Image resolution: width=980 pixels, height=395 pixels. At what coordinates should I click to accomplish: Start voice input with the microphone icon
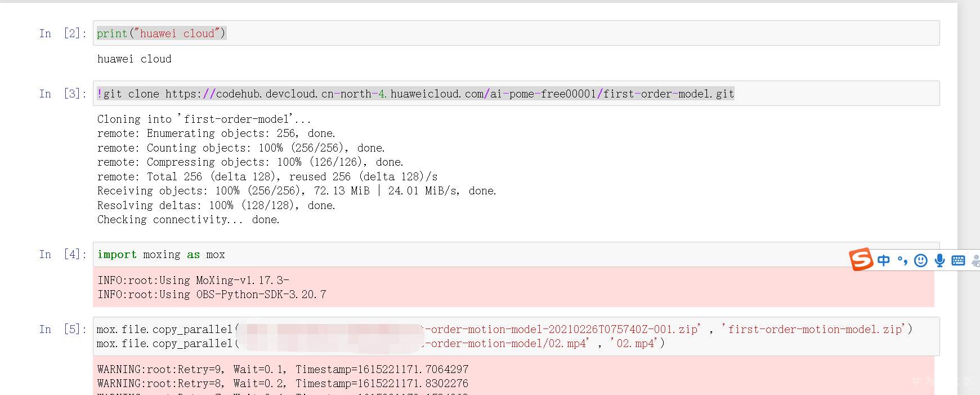(939, 260)
